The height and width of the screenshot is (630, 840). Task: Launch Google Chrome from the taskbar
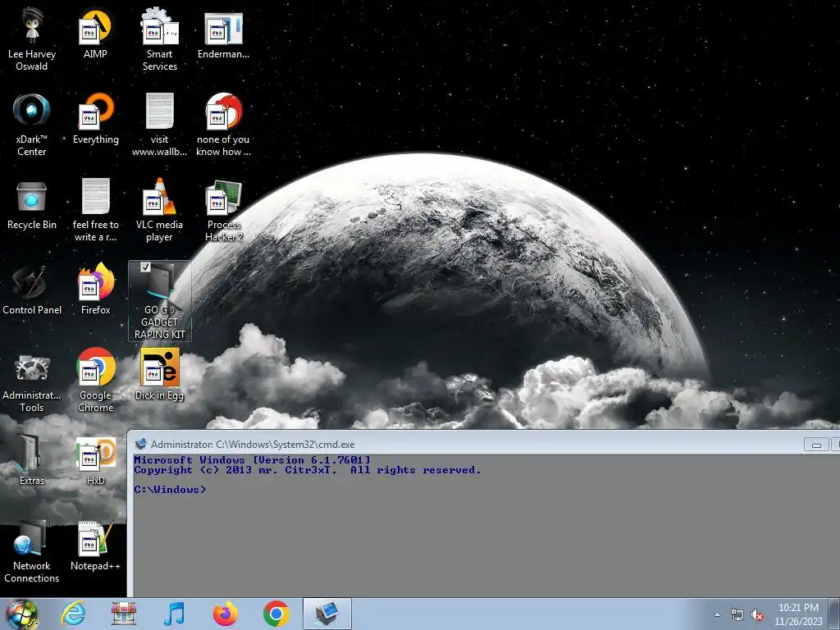coord(276,614)
